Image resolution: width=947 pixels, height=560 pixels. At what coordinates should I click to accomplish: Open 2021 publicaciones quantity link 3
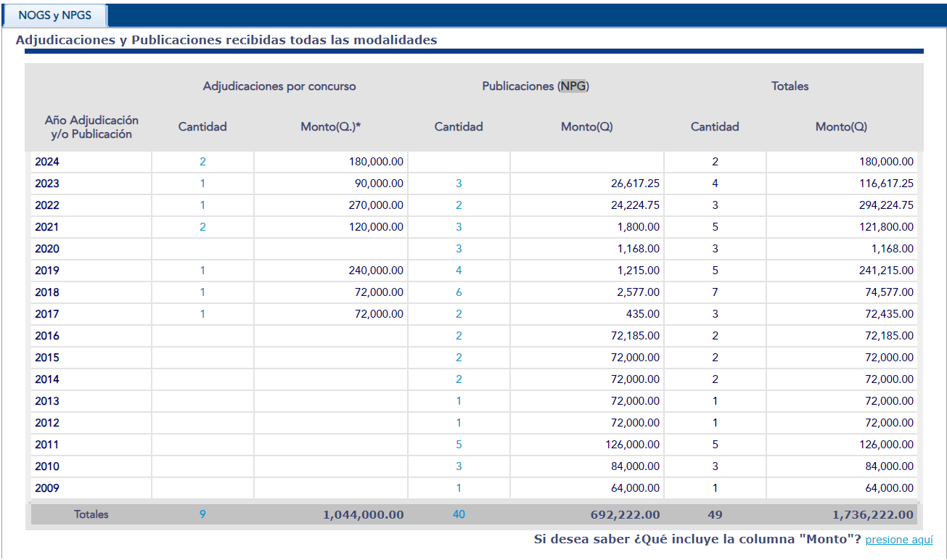(459, 227)
